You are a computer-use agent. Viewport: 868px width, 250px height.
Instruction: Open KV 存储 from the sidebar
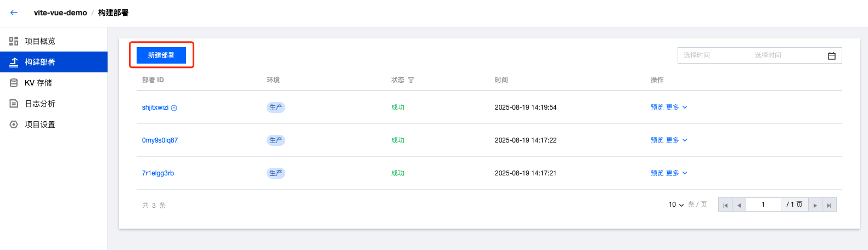tap(38, 83)
